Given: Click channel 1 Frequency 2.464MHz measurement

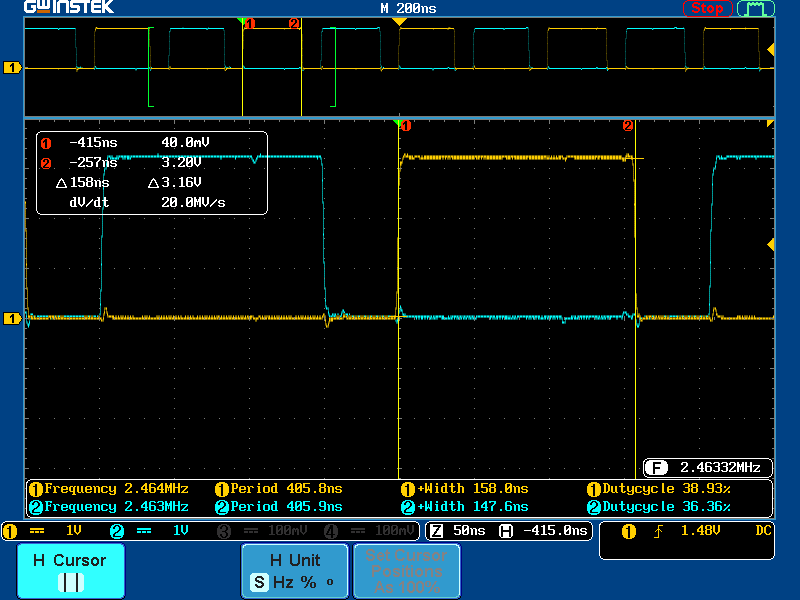Looking at the screenshot, I should click(x=109, y=489).
